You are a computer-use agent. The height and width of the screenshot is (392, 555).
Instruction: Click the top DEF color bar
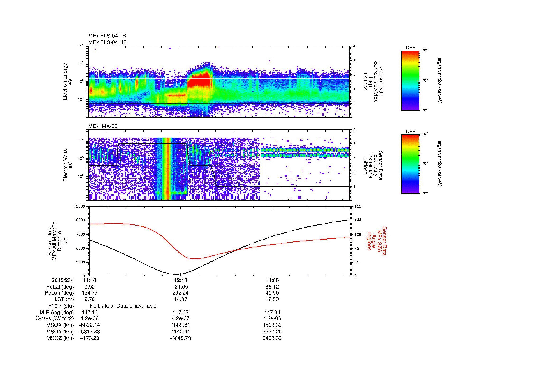pyautogui.click(x=410, y=80)
